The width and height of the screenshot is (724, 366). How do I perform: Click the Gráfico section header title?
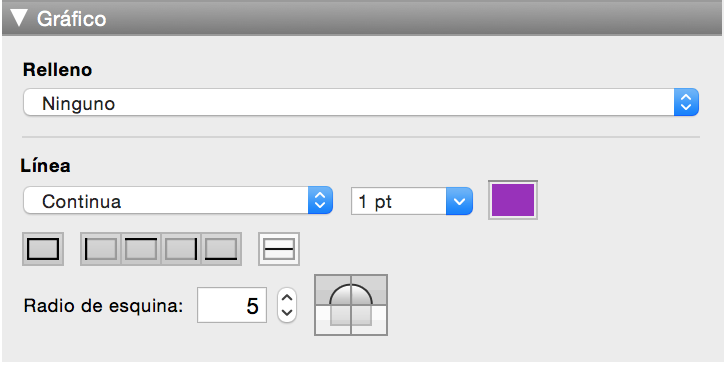pos(72,19)
